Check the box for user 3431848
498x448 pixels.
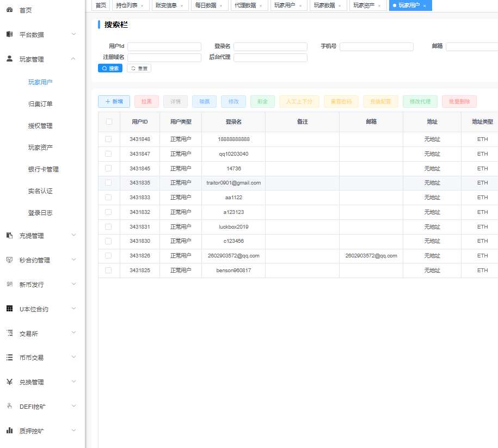click(109, 139)
